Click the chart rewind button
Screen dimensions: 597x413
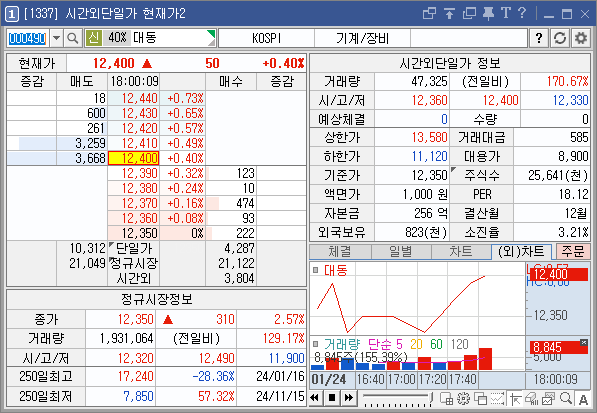(x=315, y=398)
